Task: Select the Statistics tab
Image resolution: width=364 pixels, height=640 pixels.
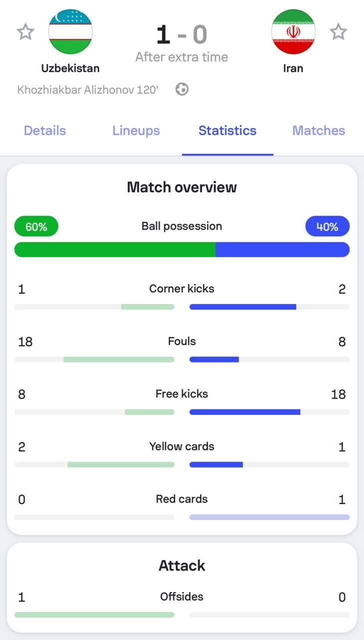Action: tap(227, 130)
